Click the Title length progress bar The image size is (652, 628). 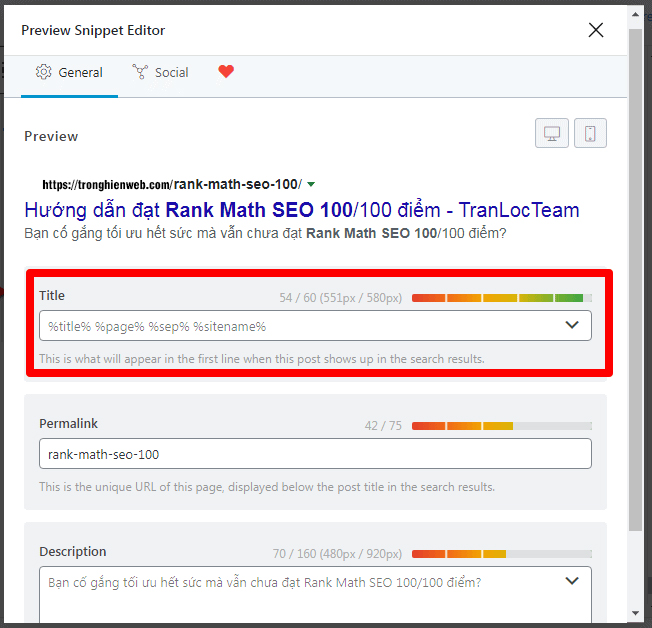(501, 298)
